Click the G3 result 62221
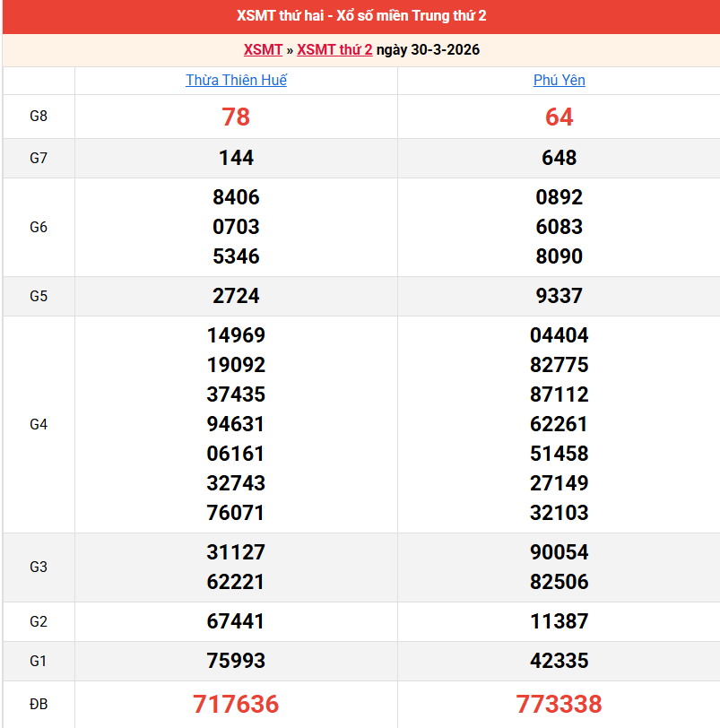 [x=235, y=581]
